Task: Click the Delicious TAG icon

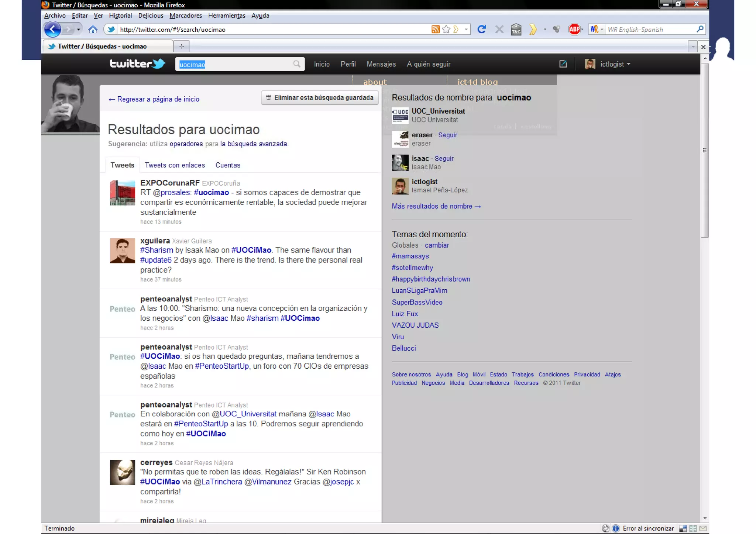Action: pos(516,30)
